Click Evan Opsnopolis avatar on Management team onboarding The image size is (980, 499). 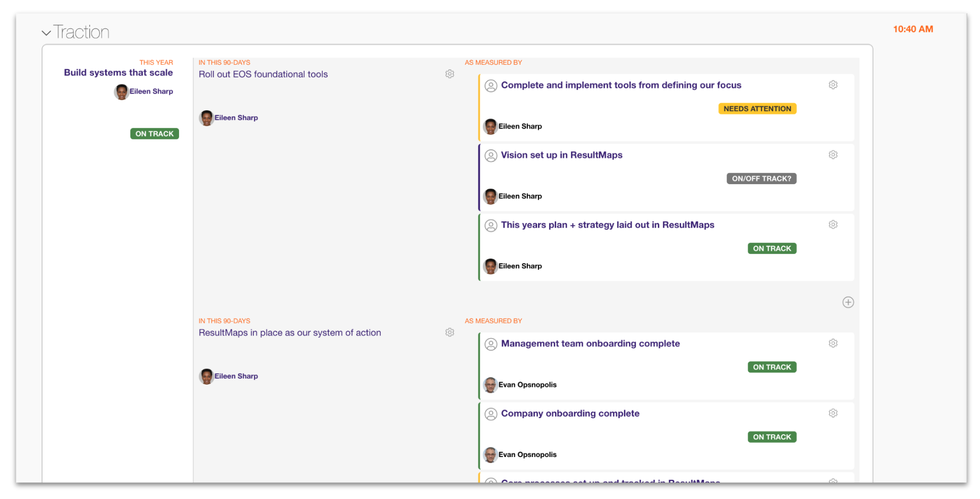[490, 385]
